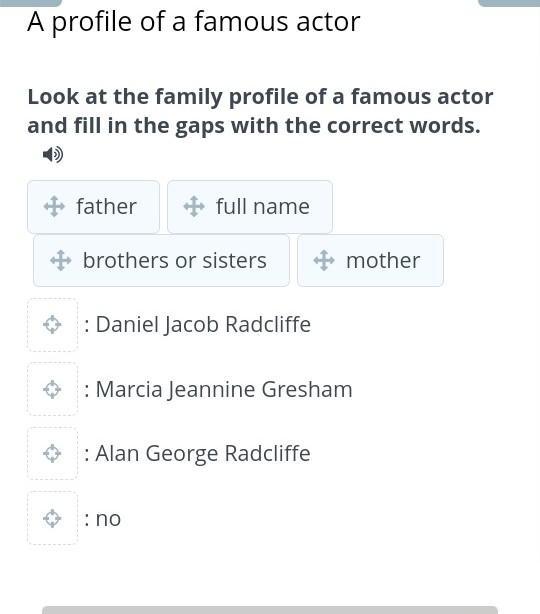Choose the 'full name' word tile
Image resolution: width=540 pixels, height=614 pixels.
250,207
